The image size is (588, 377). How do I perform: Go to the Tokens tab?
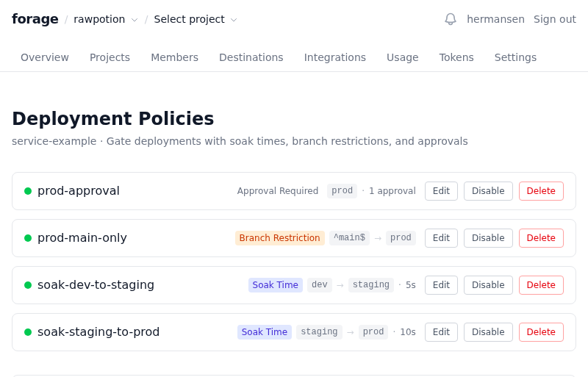456,57
